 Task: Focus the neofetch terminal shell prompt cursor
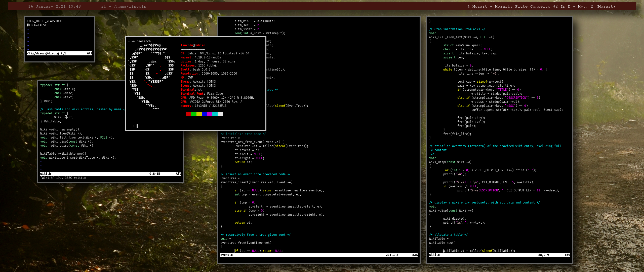tap(137, 126)
